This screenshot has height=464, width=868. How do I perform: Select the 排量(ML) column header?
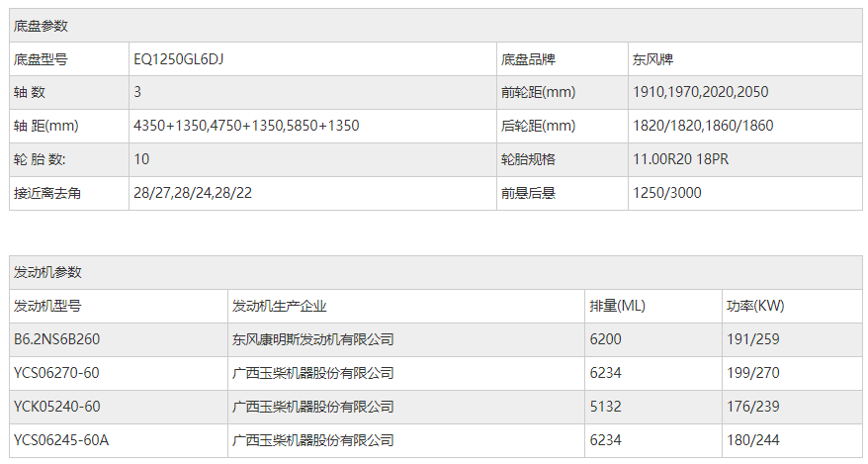[x=617, y=306]
